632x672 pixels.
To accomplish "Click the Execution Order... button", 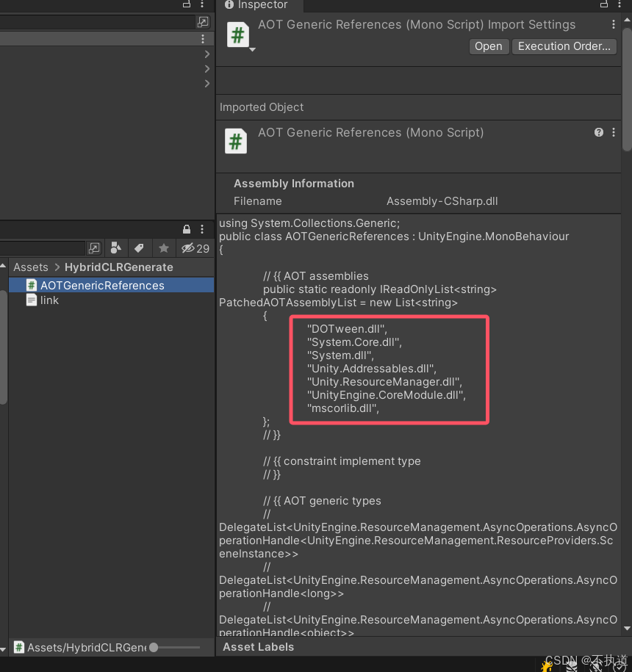I will tap(564, 46).
